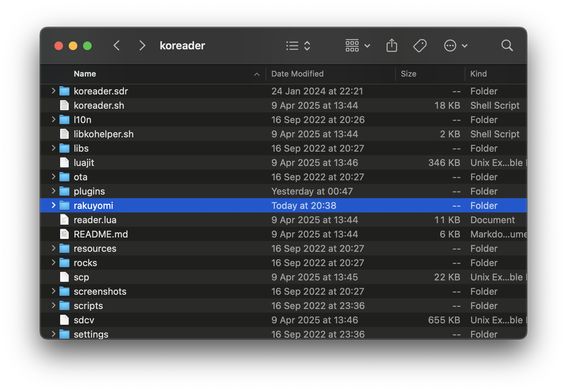567x392 pixels.
Task: Expand the rakuyomi folder disclosure arrow
Action: pos(54,205)
